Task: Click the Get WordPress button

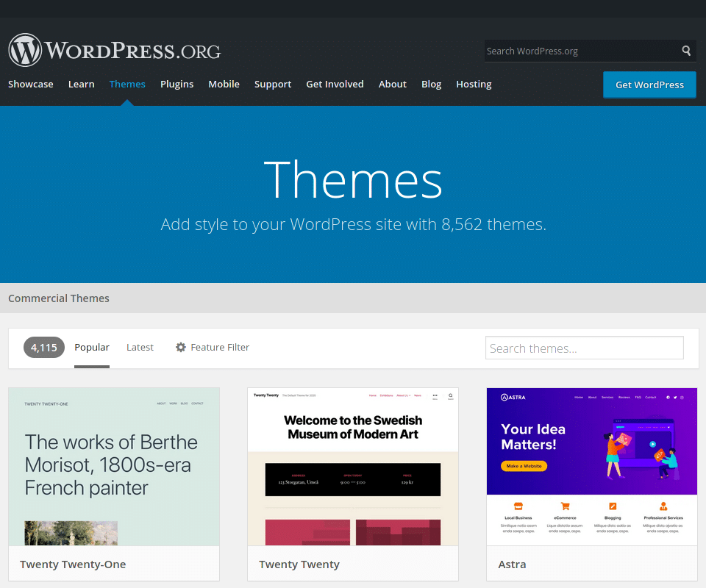Action: (x=649, y=85)
